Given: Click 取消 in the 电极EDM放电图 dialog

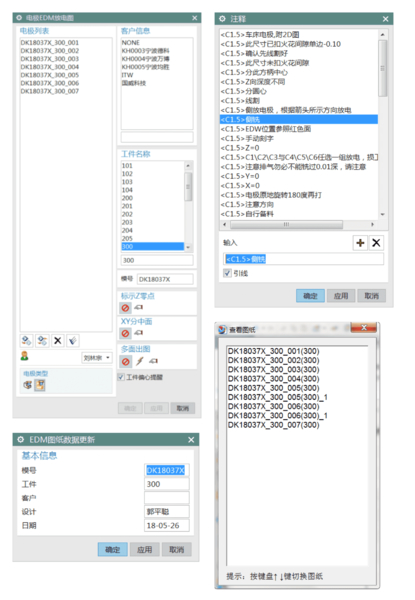Looking at the screenshot, I should (182, 408).
